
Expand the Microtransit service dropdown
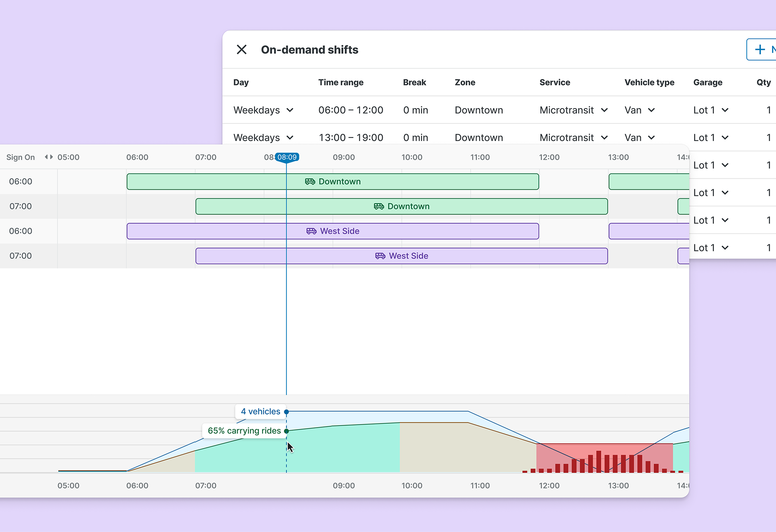pyautogui.click(x=606, y=110)
